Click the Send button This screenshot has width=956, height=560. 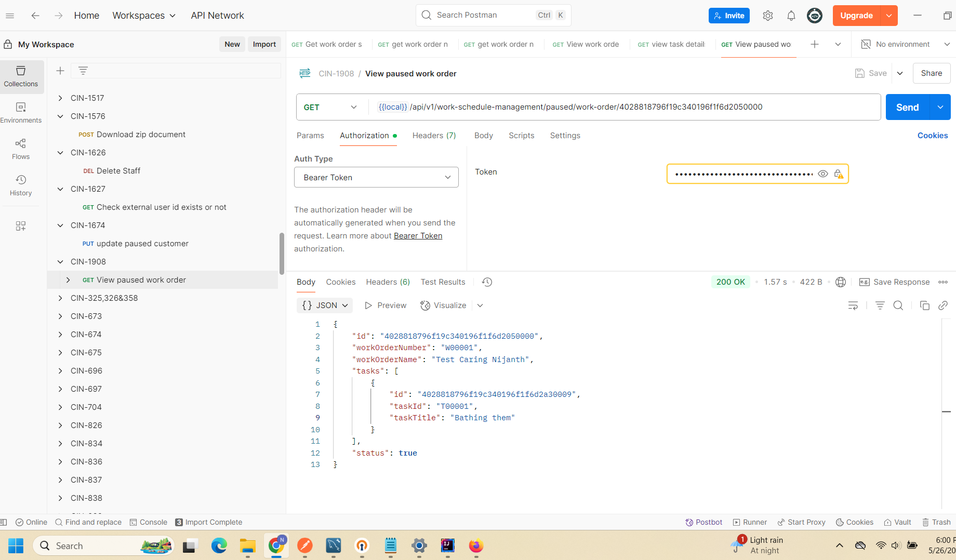908,107
